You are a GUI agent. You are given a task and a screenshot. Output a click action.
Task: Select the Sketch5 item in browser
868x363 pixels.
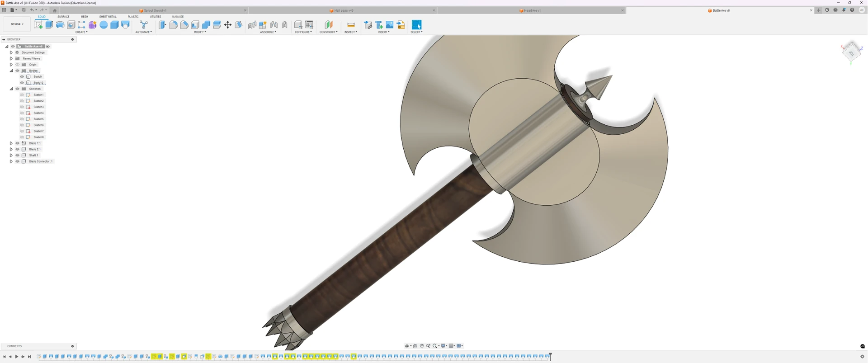38,119
